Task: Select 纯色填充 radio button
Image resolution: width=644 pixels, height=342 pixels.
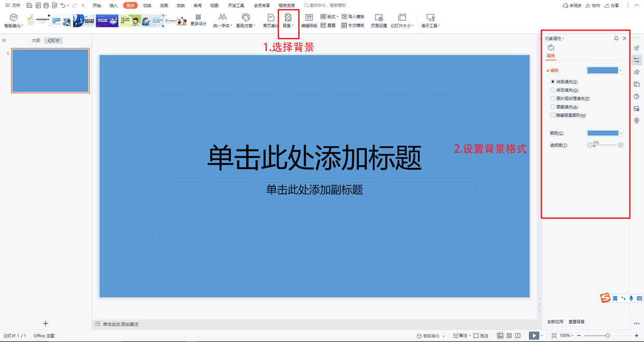Action: (x=553, y=81)
